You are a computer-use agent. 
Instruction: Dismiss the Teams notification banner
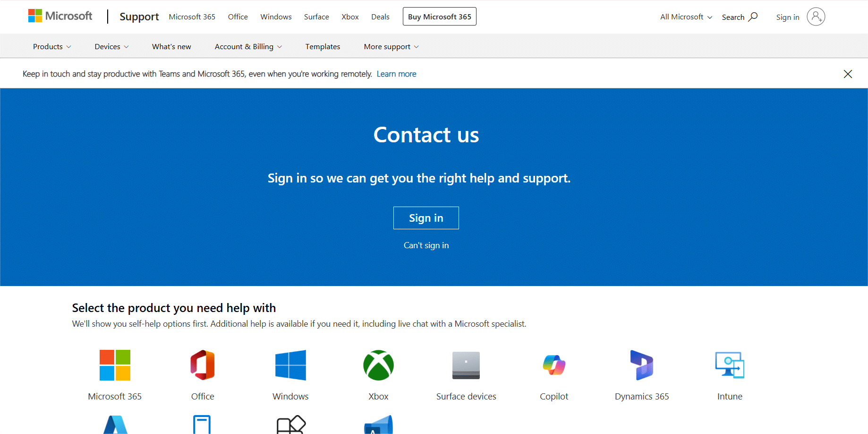[x=848, y=74]
